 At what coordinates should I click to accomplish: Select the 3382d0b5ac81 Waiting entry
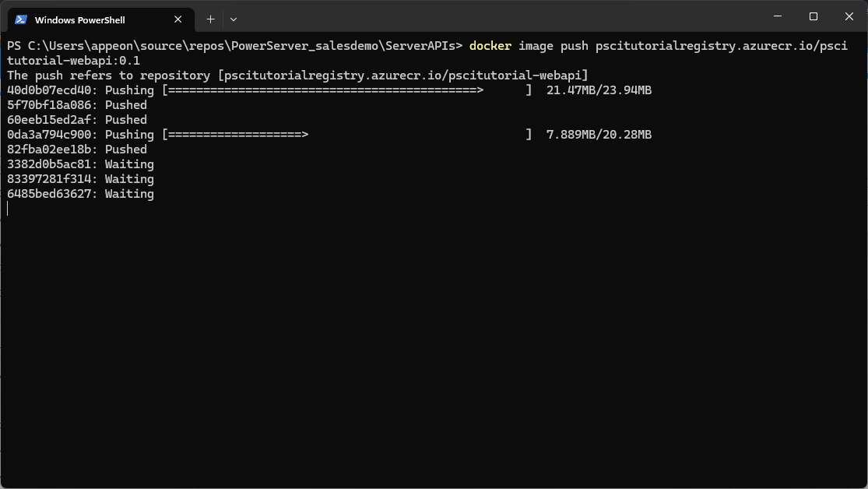tap(80, 164)
